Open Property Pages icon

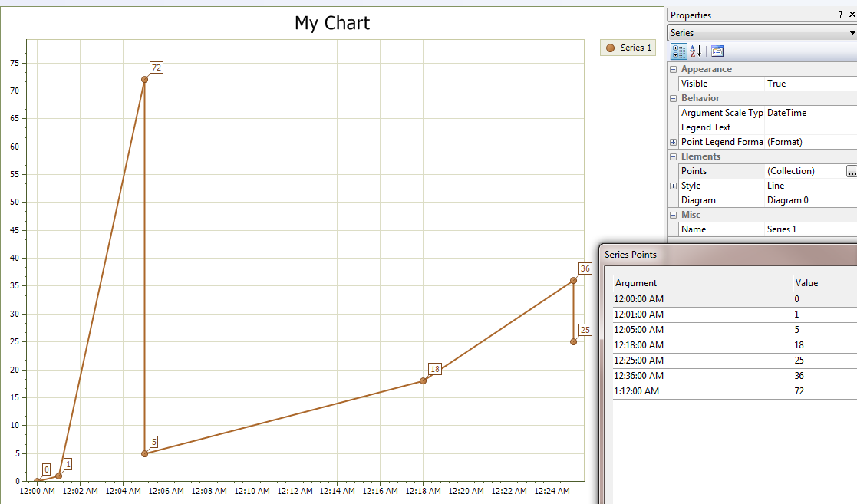coord(717,51)
